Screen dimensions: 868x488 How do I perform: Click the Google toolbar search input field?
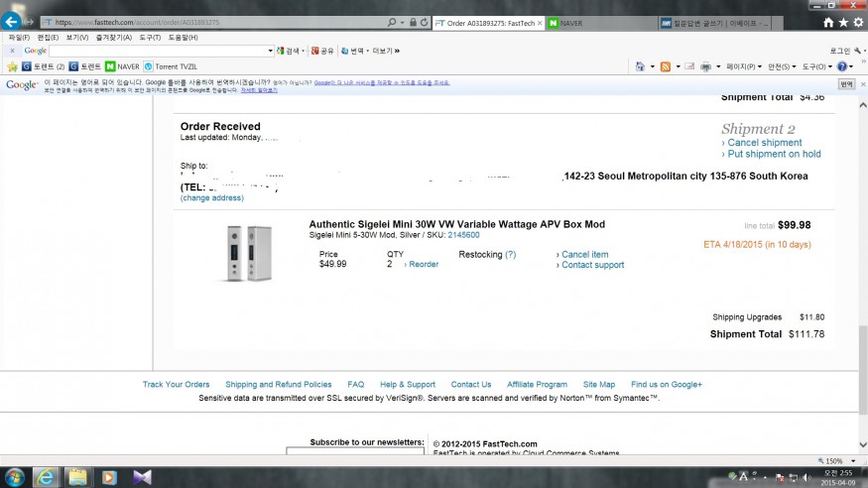point(158,51)
